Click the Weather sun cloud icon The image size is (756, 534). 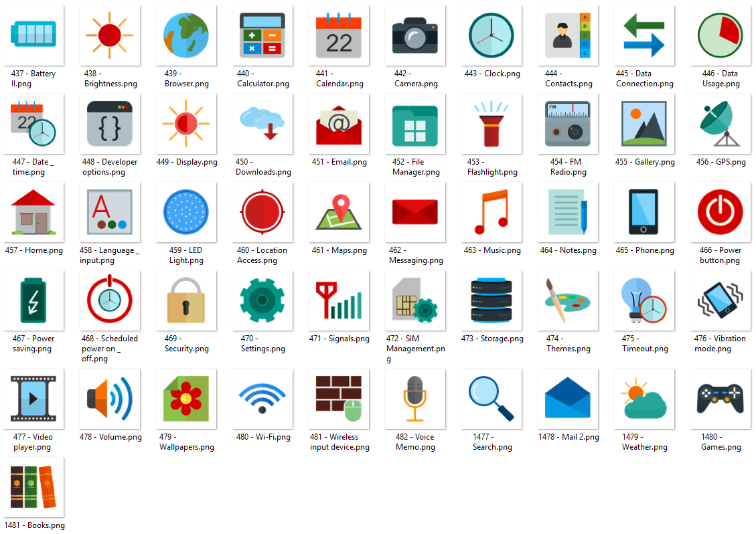(x=644, y=399)
